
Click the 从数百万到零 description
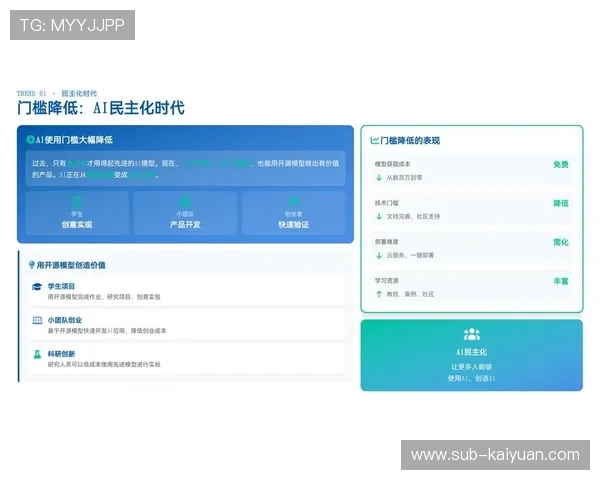[x=404, y=178]
